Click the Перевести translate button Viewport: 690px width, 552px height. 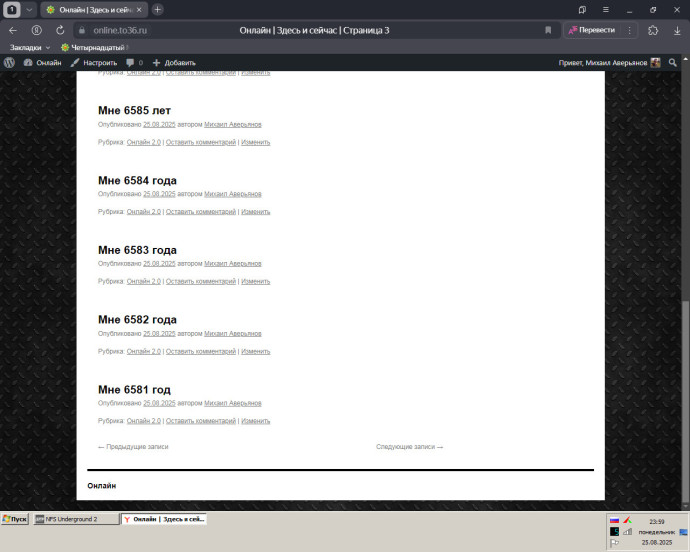tap(592, 30)
